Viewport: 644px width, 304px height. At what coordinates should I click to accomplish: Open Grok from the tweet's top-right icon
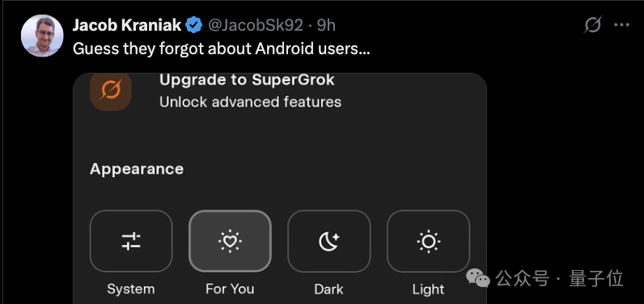[x=593, y=25]
